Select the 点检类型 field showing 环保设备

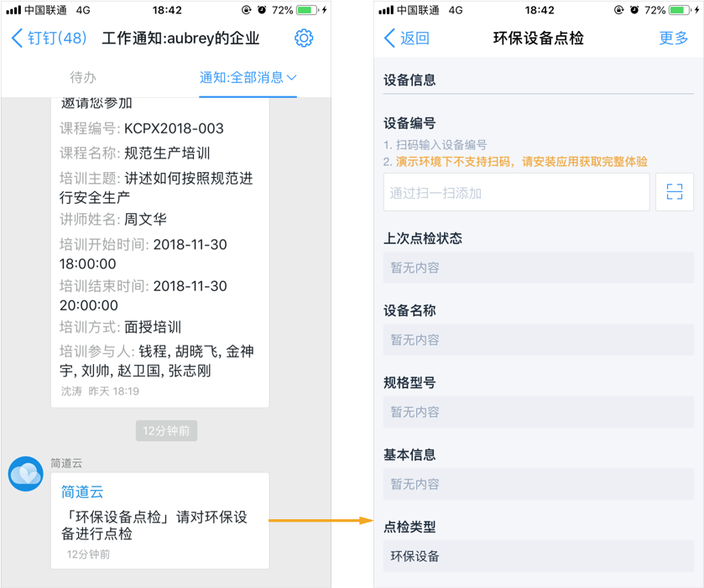pyautogui.click(x=539, y=556)
